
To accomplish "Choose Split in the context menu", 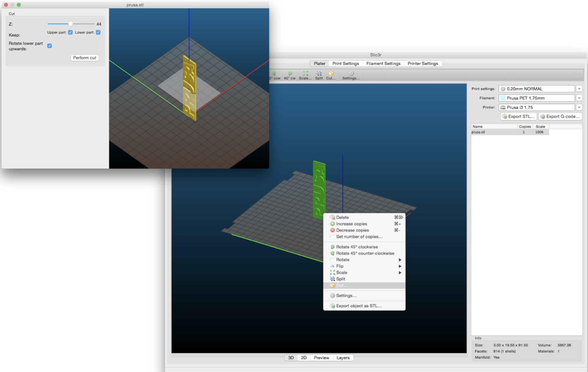I will point(364,279).
